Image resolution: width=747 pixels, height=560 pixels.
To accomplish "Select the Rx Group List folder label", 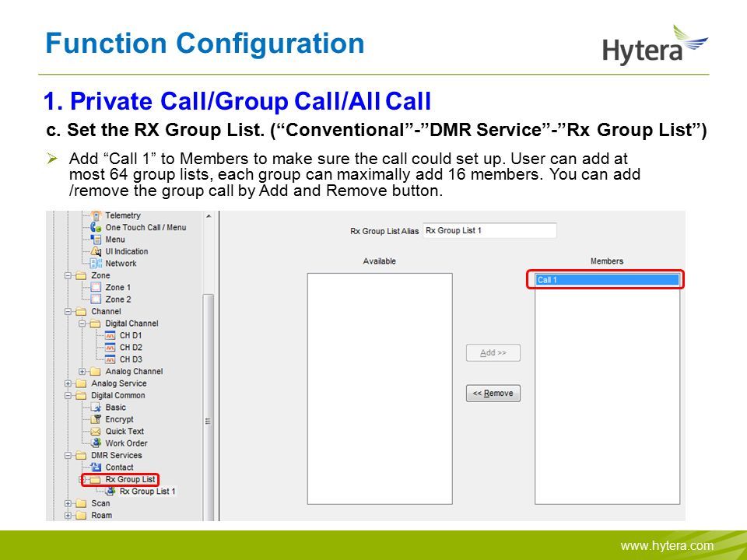I will [x=131, y=479].
